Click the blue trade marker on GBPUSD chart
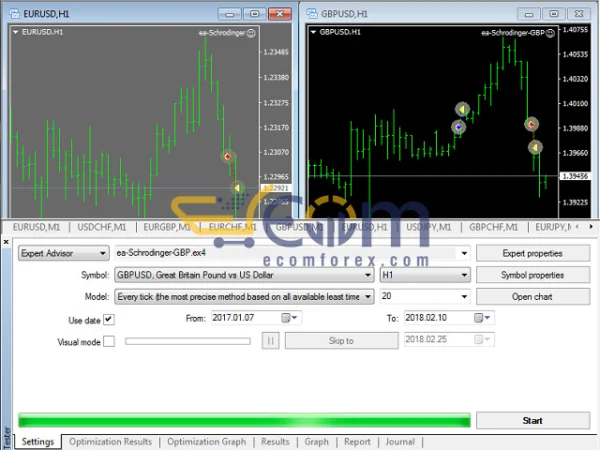This screenshot has height=450, width=600. point(458,127)
